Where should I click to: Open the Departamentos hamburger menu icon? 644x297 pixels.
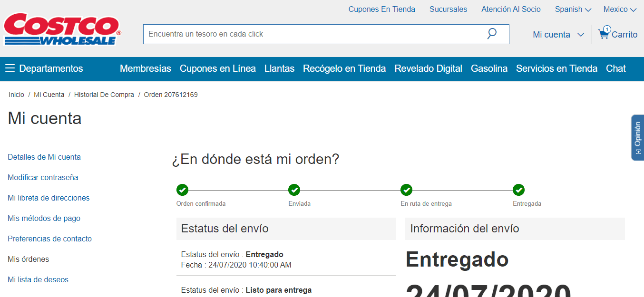[x=10, y=68]
